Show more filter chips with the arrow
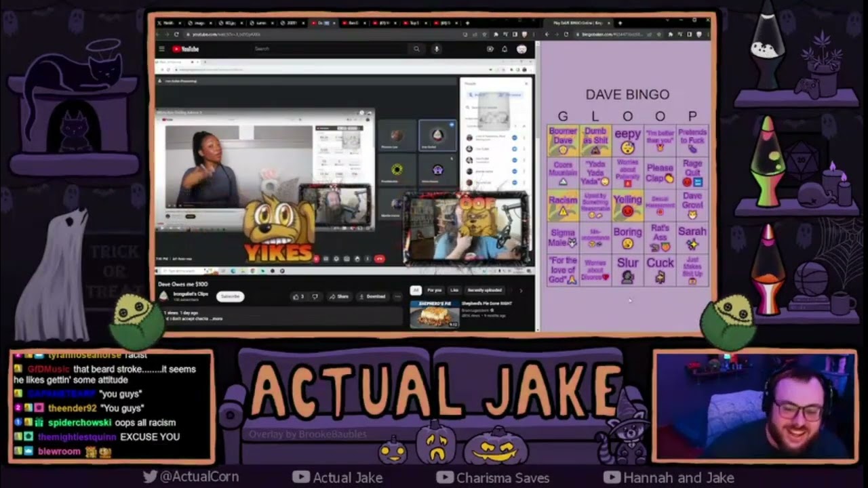868x488 pixels. (x=521, y=290)
